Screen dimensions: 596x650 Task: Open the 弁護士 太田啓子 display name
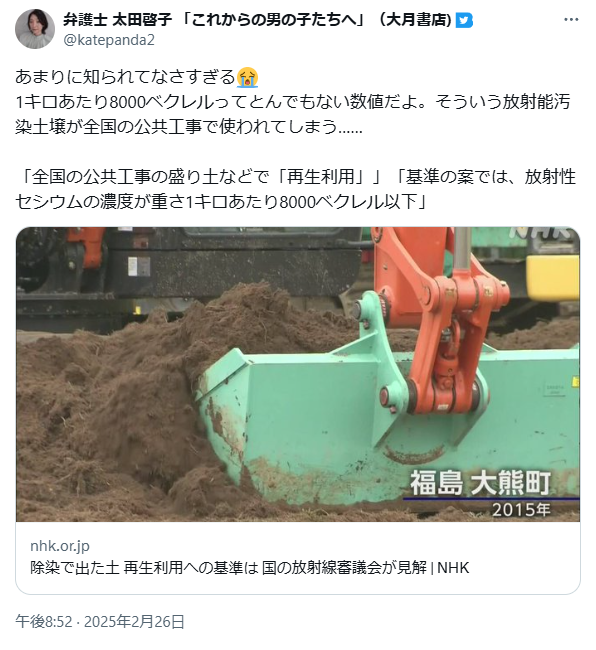pyautogui.click(x=117, y=19)
